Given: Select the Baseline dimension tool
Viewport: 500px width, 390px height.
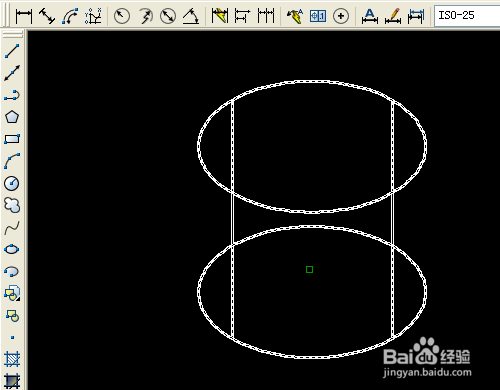Looking at the screenshot, I should tap(242, 16).
